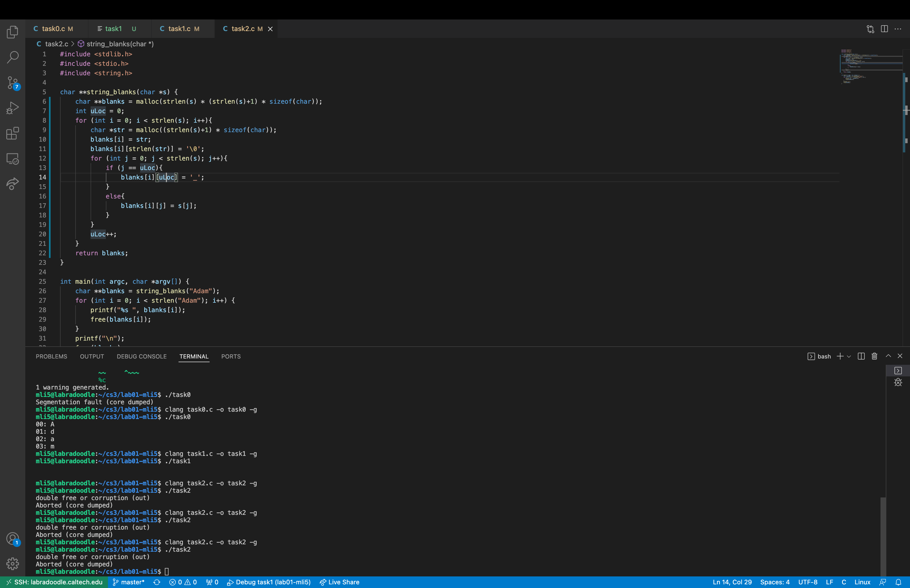Delete the terminal with the trash icon
This screenshot has height=588, width=910.
pyautogui.click(x=874, y=356)
